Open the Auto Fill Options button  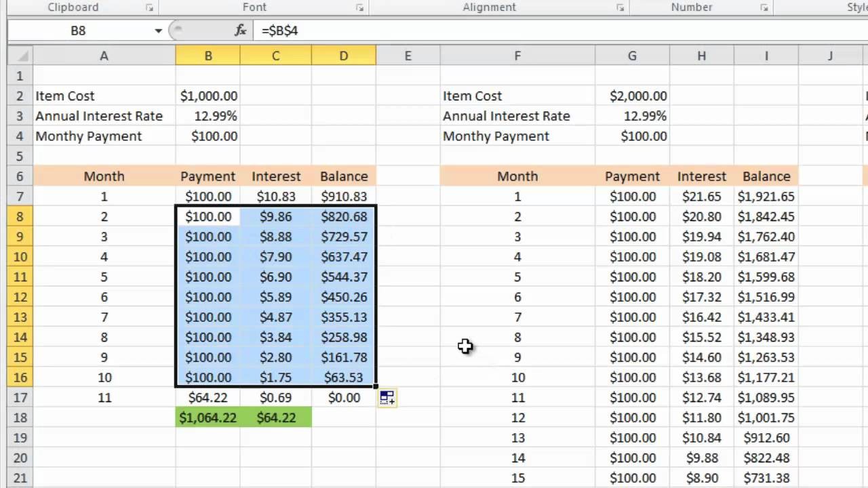click(x=387, y=398)
